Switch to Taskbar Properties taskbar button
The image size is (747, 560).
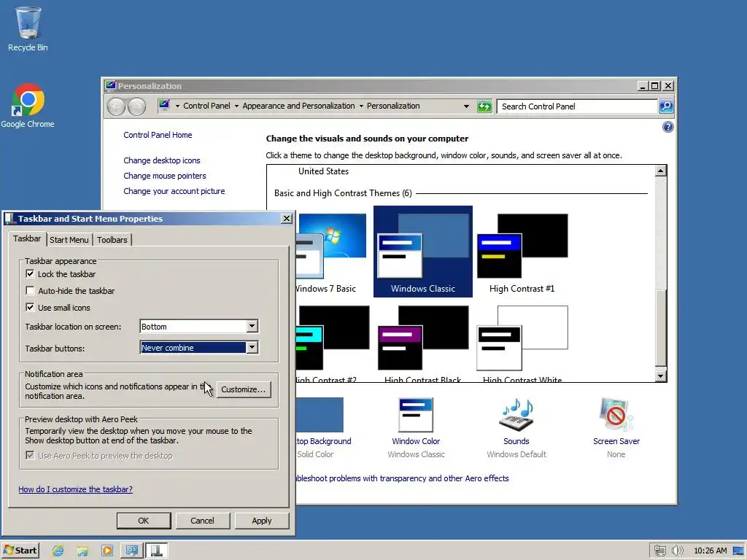(156, 551)
